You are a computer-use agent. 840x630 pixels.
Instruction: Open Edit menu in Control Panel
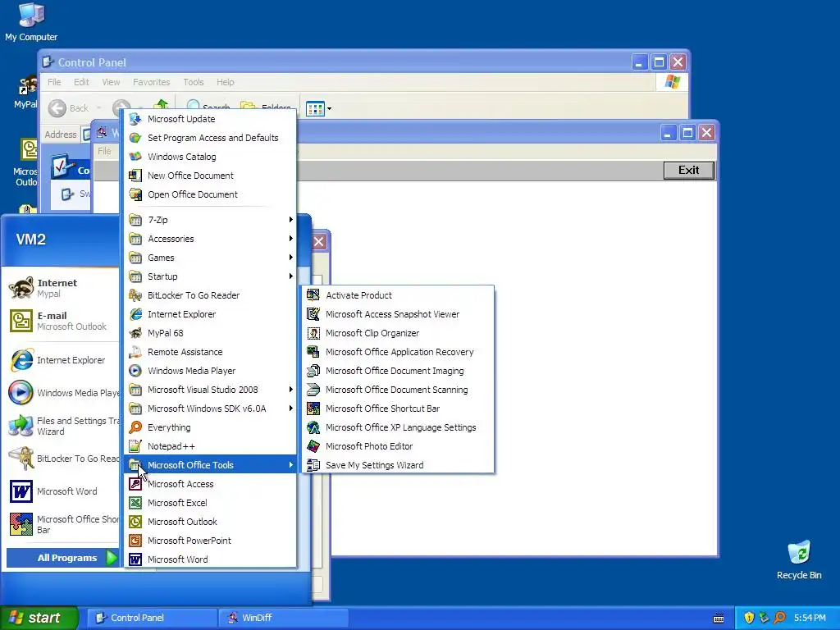click(x=81, y=82)
